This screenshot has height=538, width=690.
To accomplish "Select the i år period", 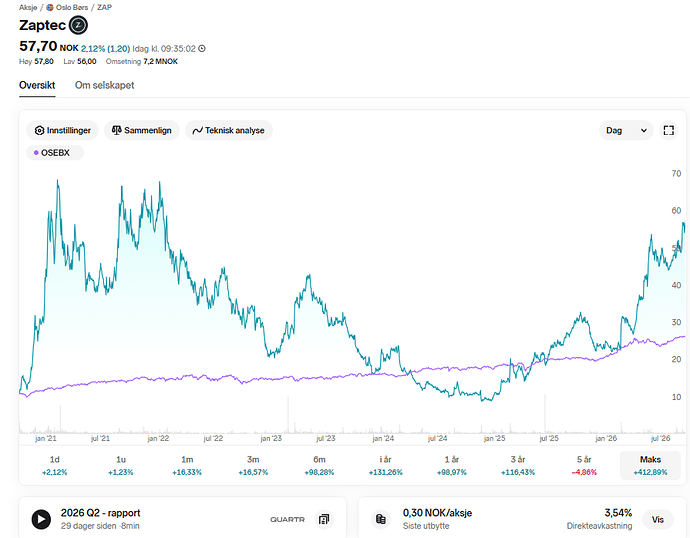I will point(385,465).
